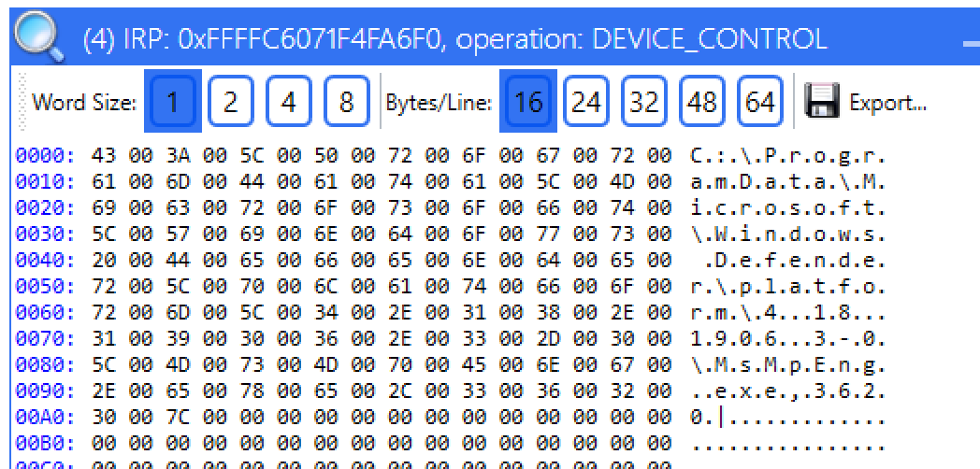
Task: Click the toolbar drag grip handle
Action: point(19,103)
